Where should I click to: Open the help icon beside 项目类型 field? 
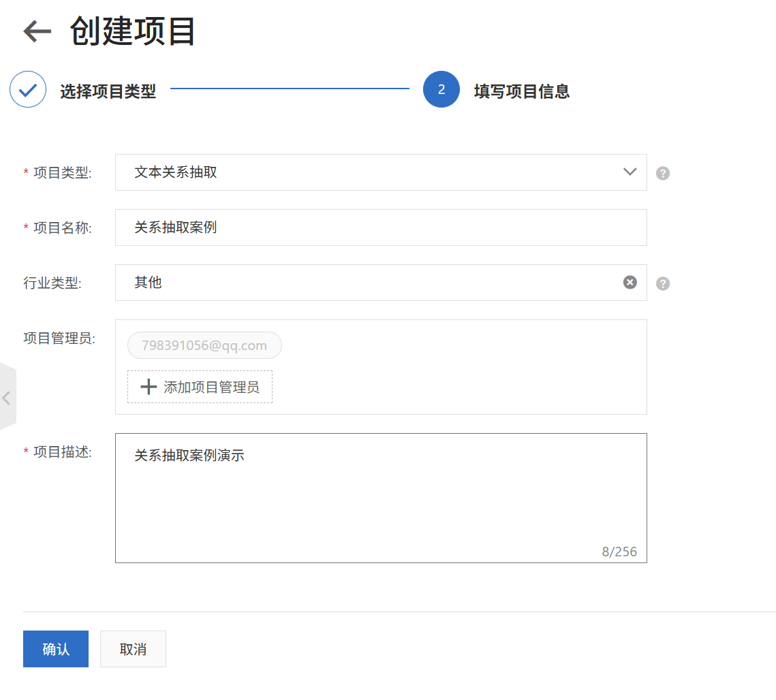(662, 173)
